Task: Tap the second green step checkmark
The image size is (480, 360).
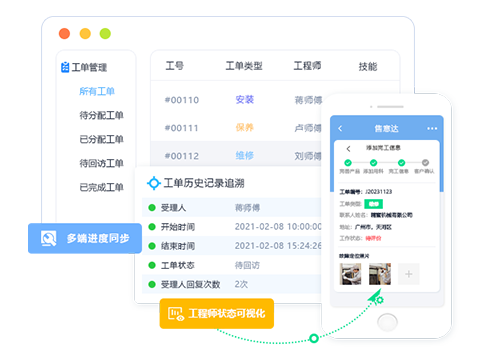Action: click(x=374, y=163)
